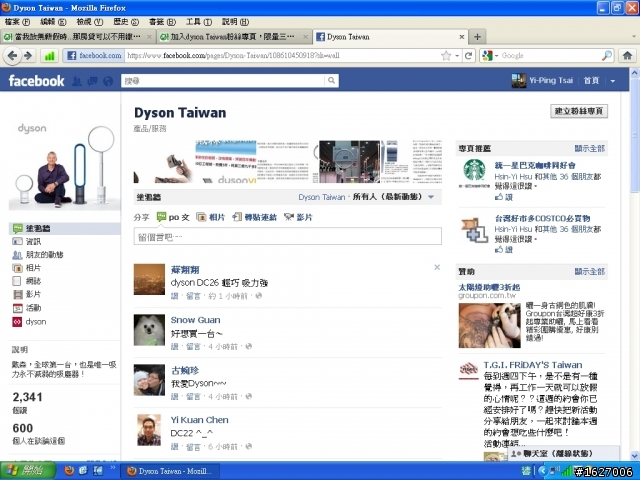Click the Facebook search magnifier button
This screenshot has height=480, width=640.
pos(331,81)
